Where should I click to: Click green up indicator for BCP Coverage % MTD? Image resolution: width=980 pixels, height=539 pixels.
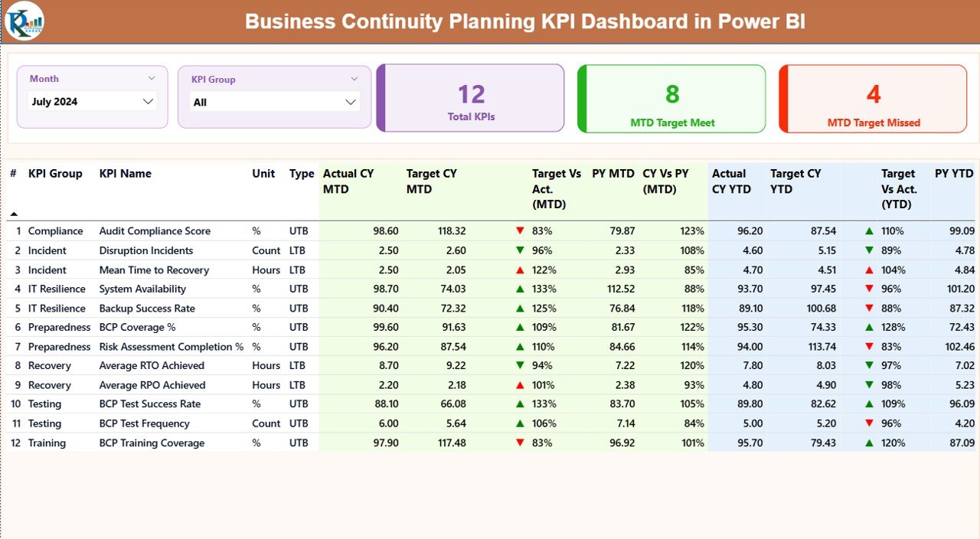pos(520,327)
